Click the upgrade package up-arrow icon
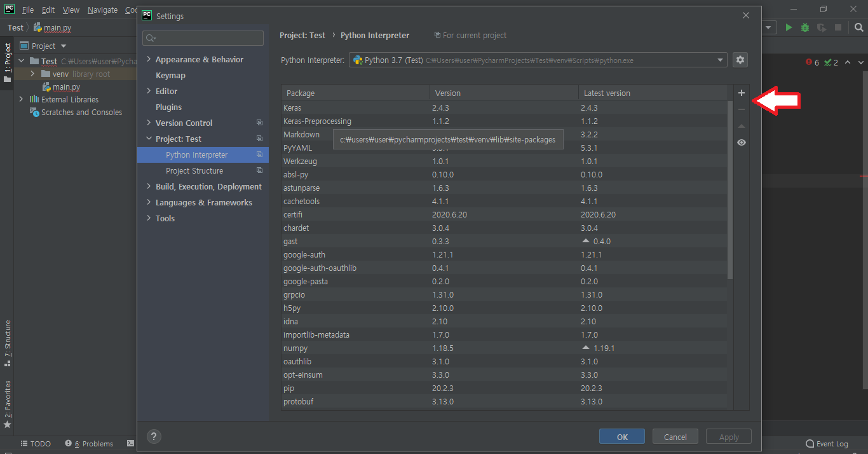The image size is (868, 454). click(x=741, y=126)
